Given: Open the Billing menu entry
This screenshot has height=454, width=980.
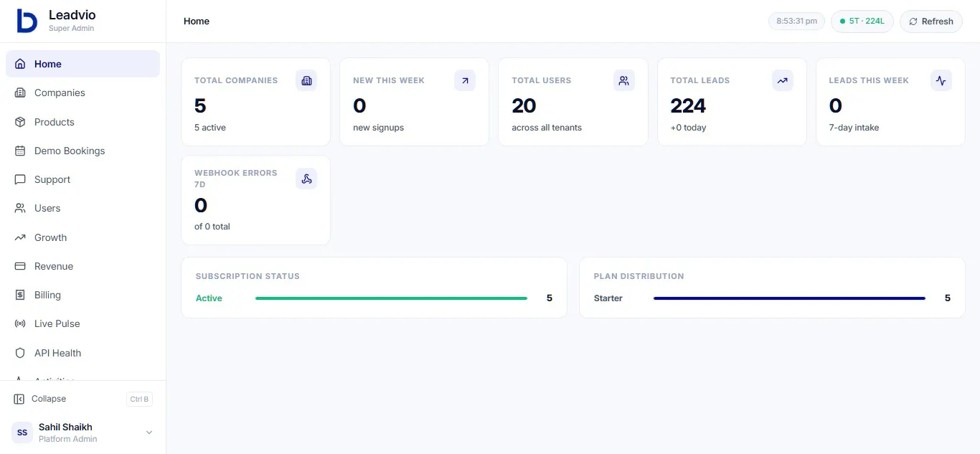Looking at the screenshot, I should point(83,295).
